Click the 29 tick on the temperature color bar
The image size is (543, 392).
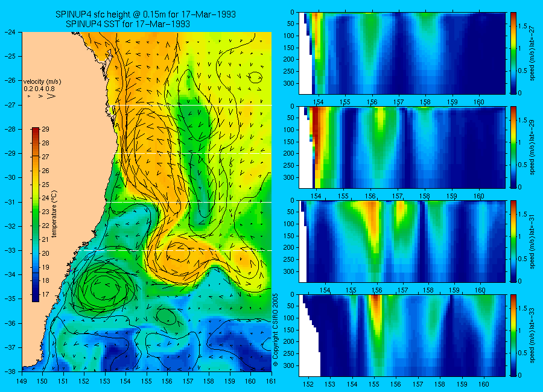coord(45,129)
